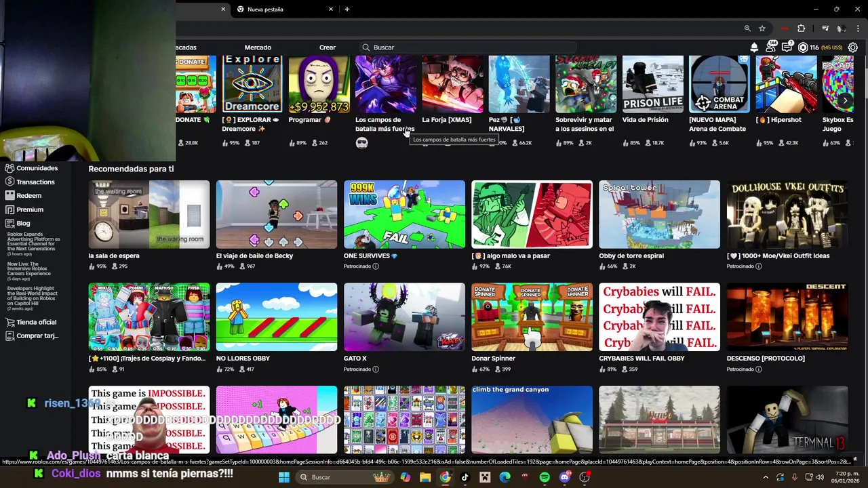Click the taskbar Buscar search box
The width and height of the screenshot is (868, 488).
coord(345,477)
